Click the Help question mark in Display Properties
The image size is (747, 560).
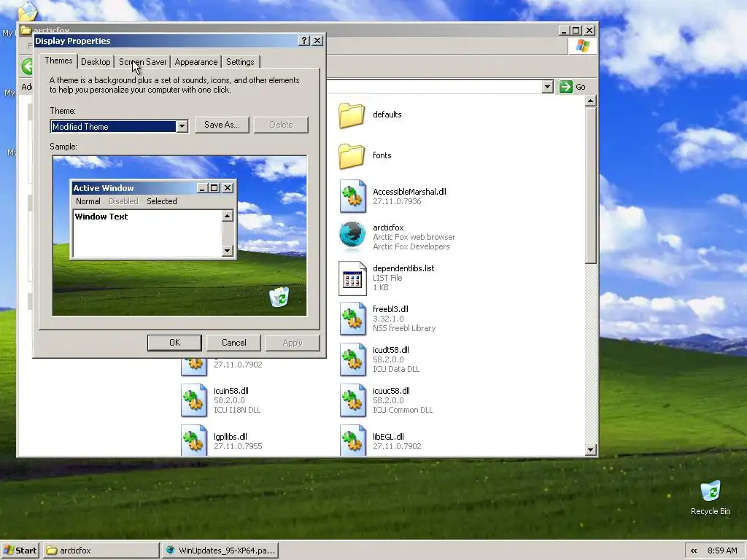click(304, 41)
